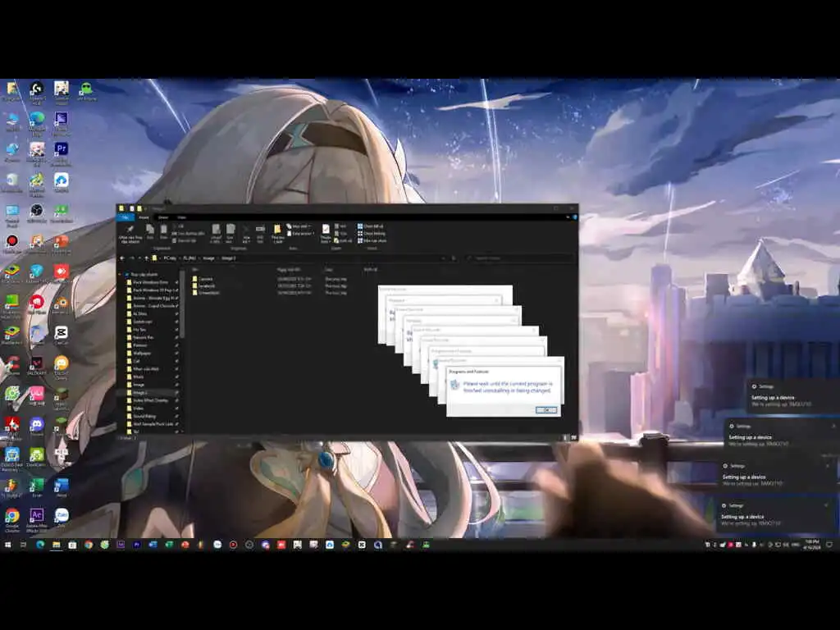
Task: Open the Move to dropdown
Action: coord(216,234)
